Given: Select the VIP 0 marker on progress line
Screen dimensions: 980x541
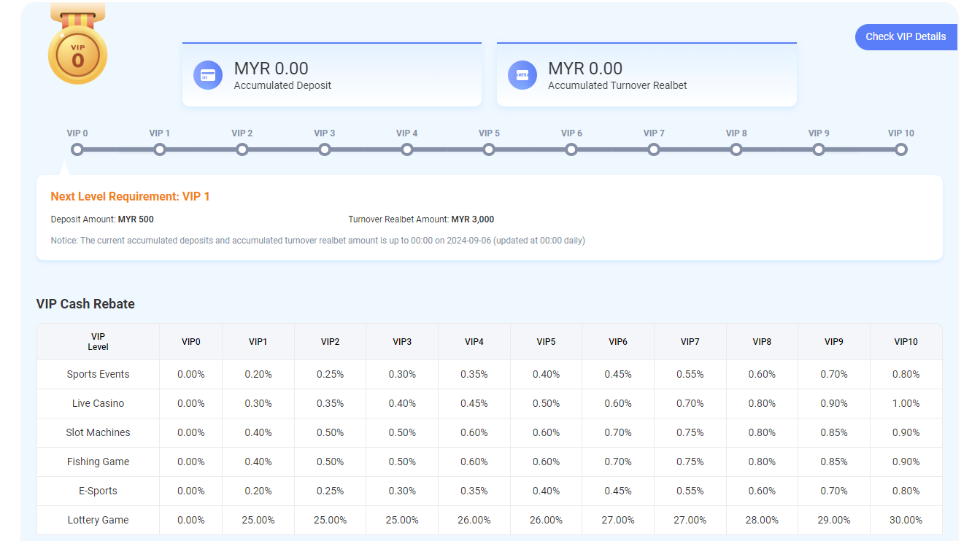Looking at the screenshot, I should point(77,149).
